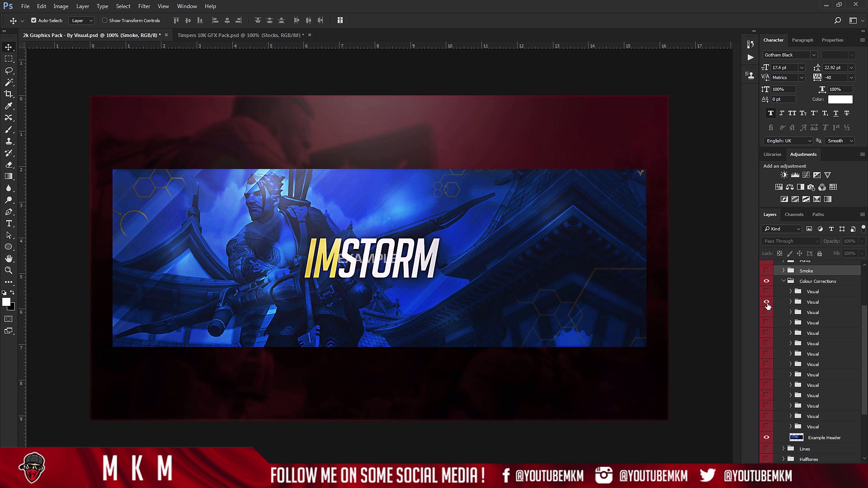Viewport: 868px width, 488px height.
Task: Filter layers by type layers
Action: coord(831,229)
